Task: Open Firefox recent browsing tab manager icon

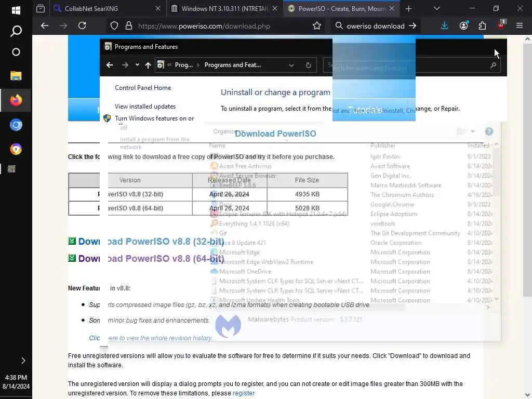Action: click(x=41, y=8)
